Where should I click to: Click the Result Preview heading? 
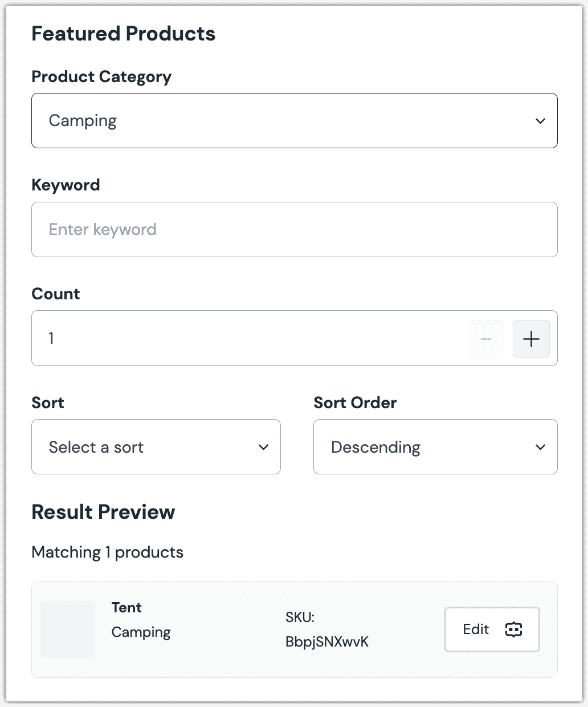[103, 512]
